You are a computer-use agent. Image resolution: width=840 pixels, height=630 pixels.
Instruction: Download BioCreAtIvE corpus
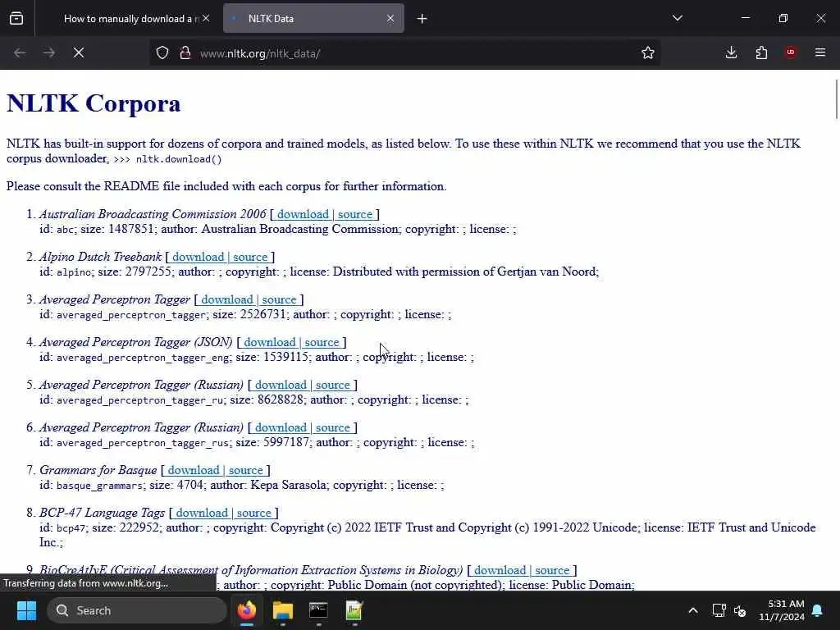(500, 571)
